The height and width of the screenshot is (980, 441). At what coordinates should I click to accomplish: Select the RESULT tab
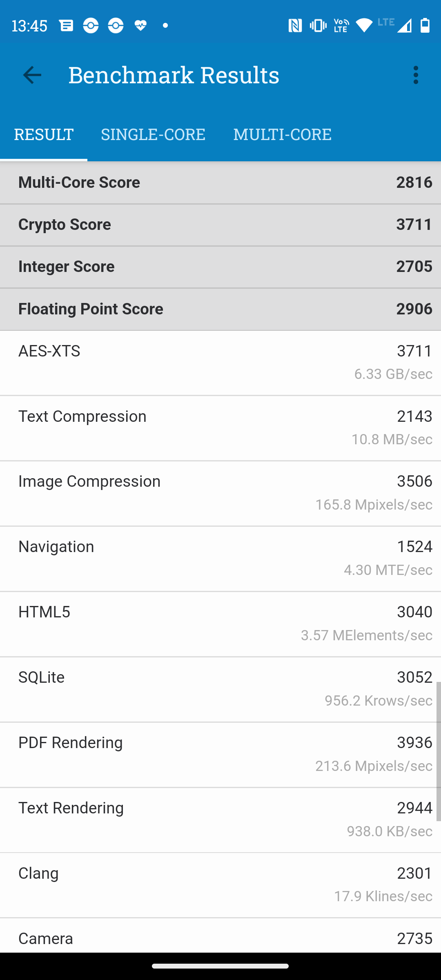[44, 134]
